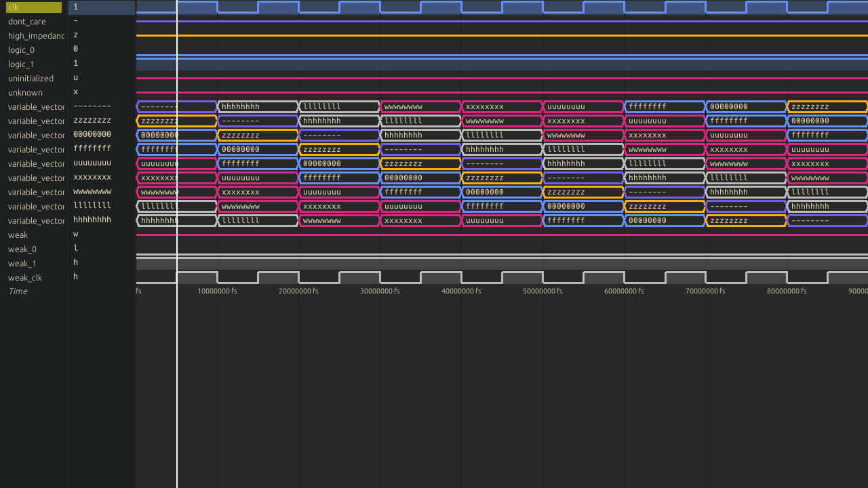Select the weak_1 signal name

tap(22, 264)
